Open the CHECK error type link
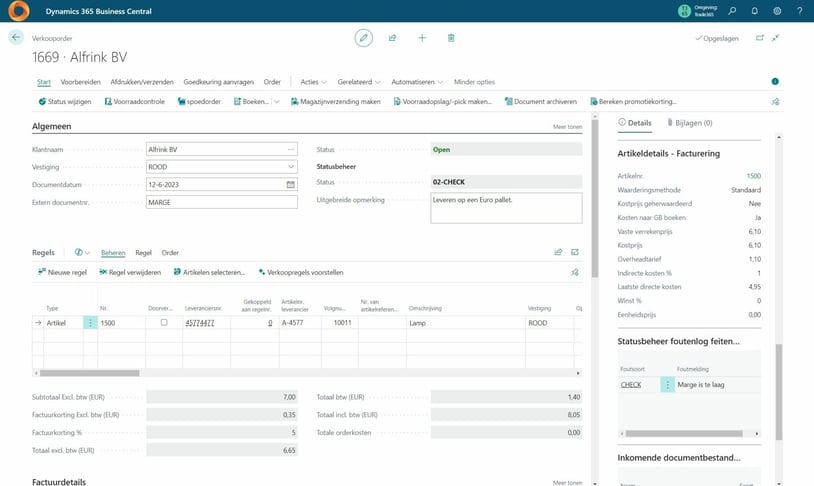 (631, 385)
